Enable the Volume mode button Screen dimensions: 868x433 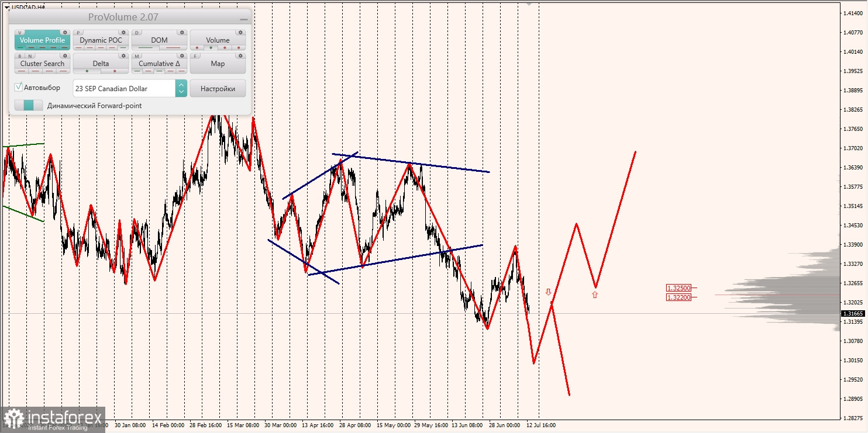pyautogui.click(x=218, y=40)
